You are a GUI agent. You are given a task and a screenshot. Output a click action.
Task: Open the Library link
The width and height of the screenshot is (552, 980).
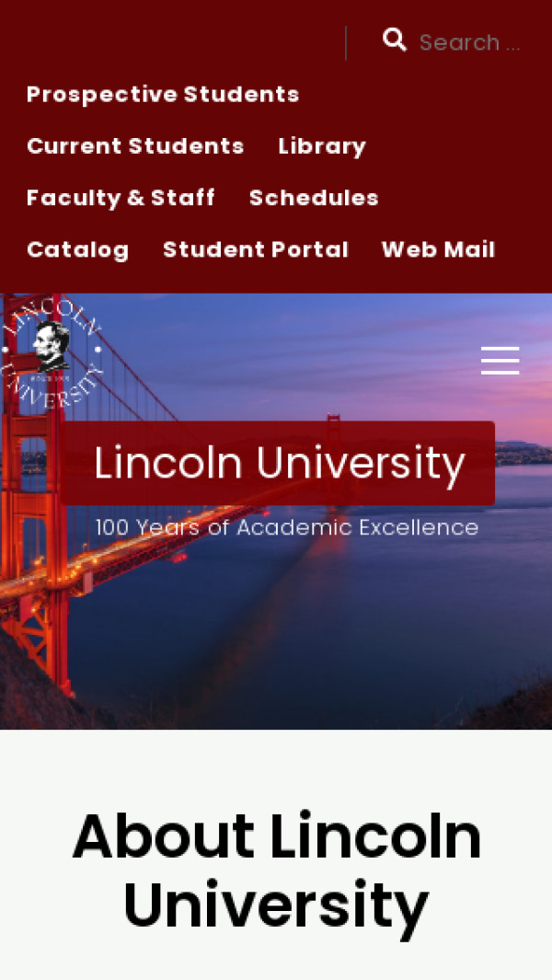coord(322,146)
